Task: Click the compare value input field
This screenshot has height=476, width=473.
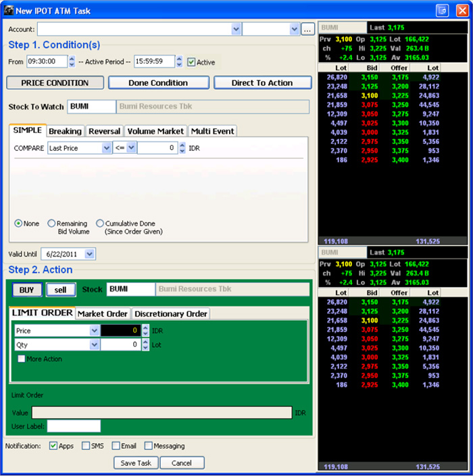Action: [157, 148]
